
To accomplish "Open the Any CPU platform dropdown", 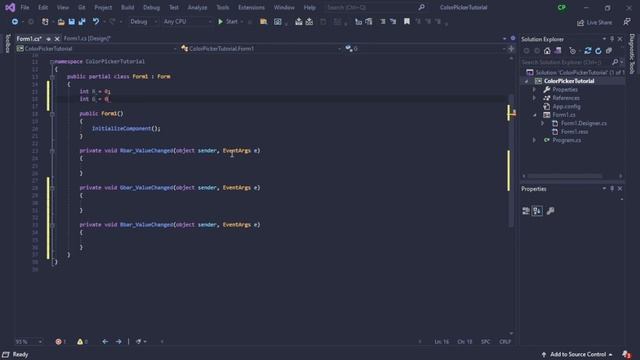I will [x=187, y=22].
